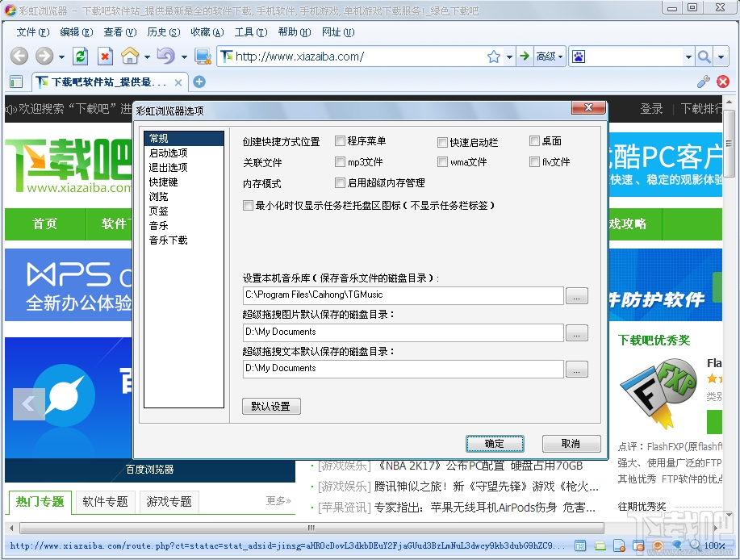740x560 pixels.
Task: Select 音乐下载 in options list
Action: (183, 240)
